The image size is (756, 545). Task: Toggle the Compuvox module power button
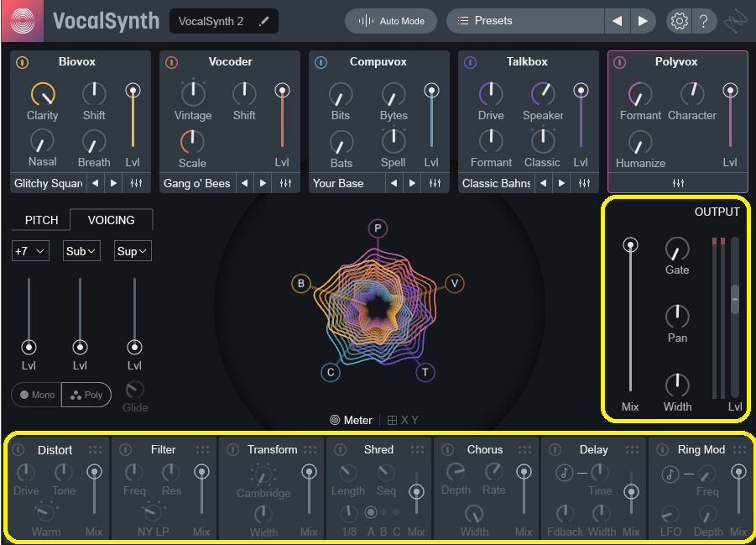pyautogui.click(x=321, y=62)
